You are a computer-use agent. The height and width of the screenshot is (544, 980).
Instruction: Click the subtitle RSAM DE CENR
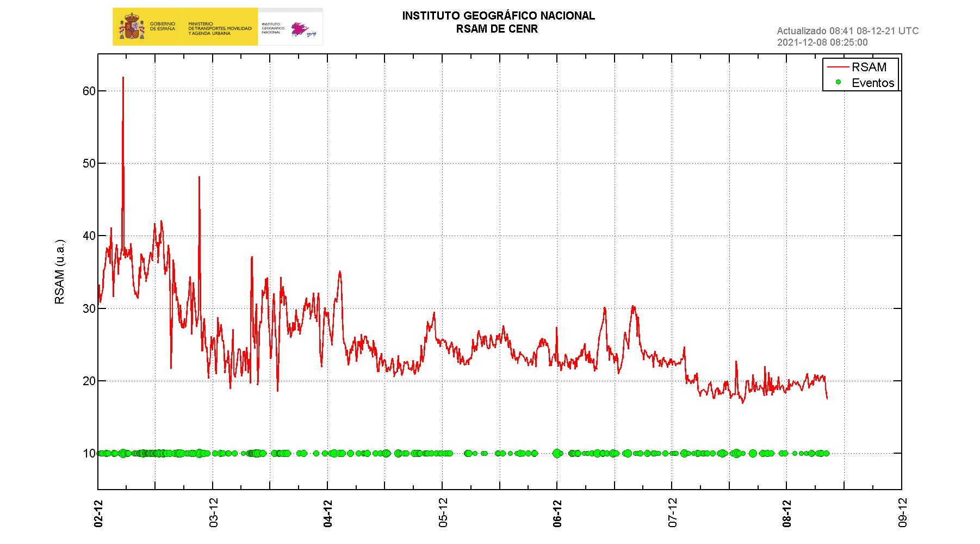(497, 29)
